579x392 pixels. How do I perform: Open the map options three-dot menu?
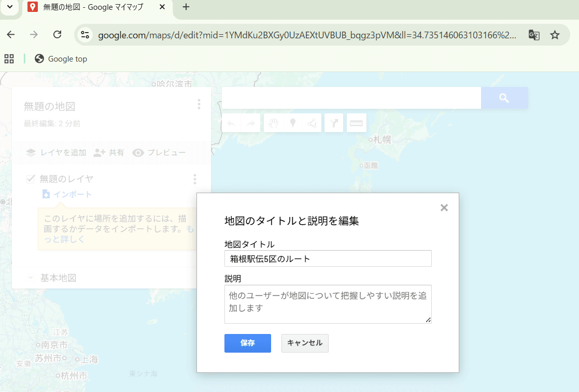pyautogui.click(x=199, y=105)
